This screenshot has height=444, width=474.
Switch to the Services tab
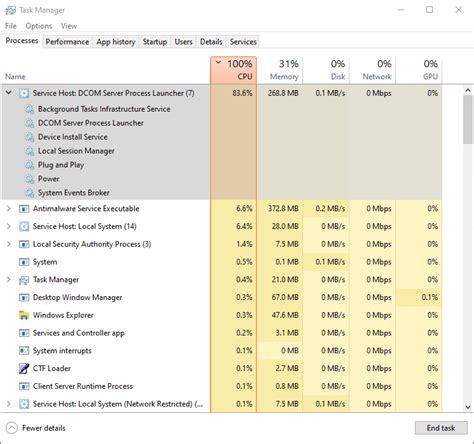pos(243,42)
